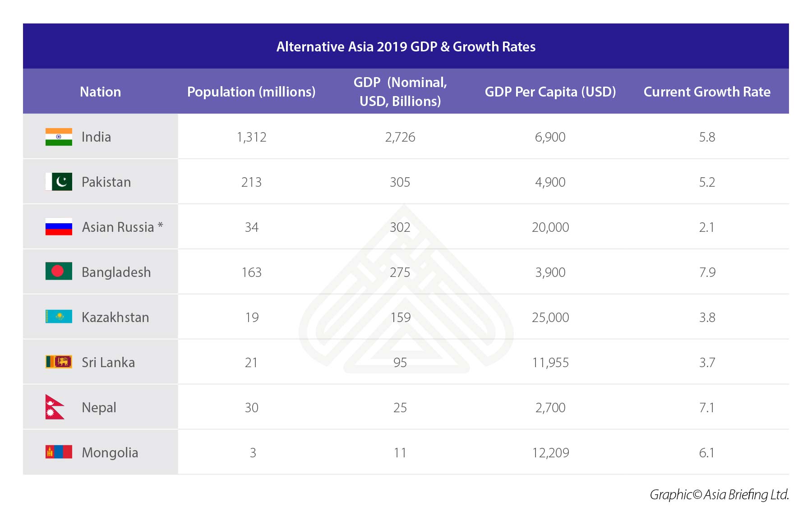The width and height of the screenshot is (812, 525).
Task: Click the Current Growth Rate header
Action: [707, 92]
